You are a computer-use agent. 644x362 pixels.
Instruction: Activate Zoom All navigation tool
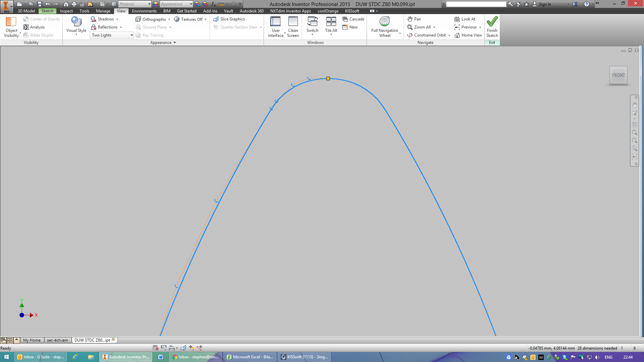coord(421,27)
